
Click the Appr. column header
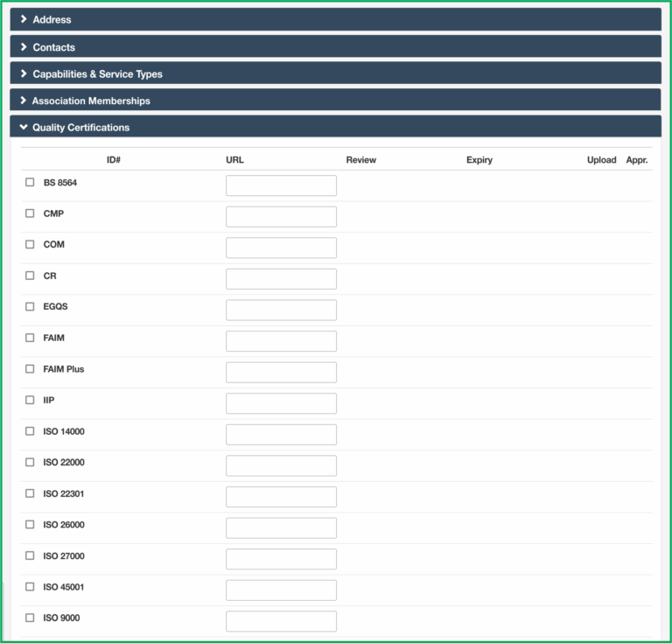[x=637, y=160]
